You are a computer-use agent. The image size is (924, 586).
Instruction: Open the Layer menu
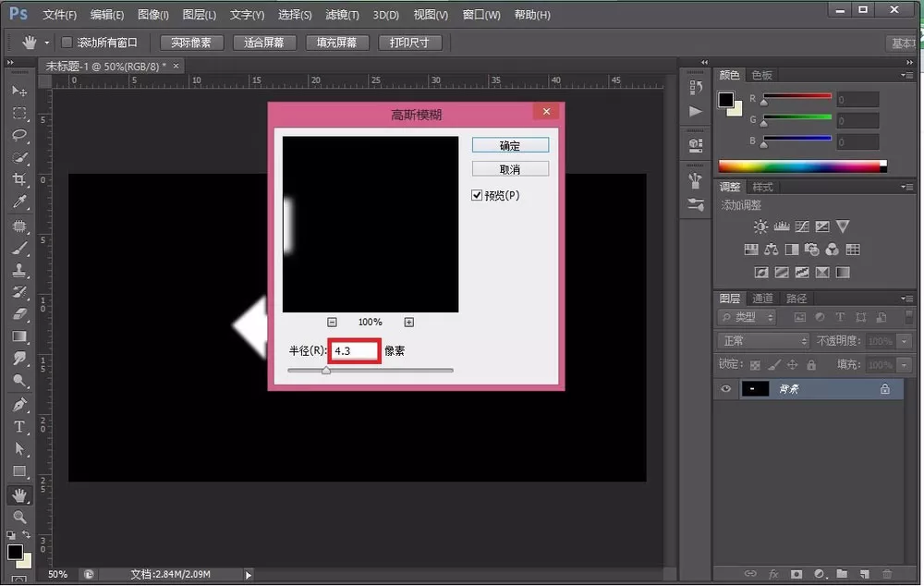click(x=200, y=14)
